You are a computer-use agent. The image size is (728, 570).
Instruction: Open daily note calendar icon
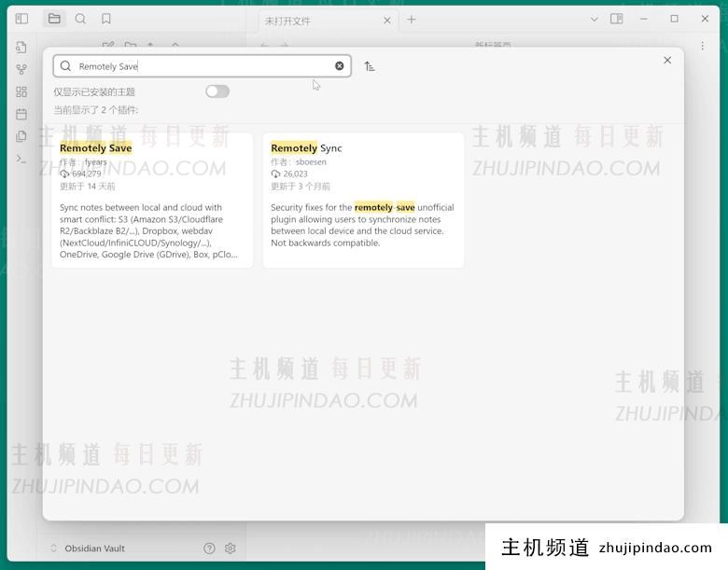[x=21, y=114]
